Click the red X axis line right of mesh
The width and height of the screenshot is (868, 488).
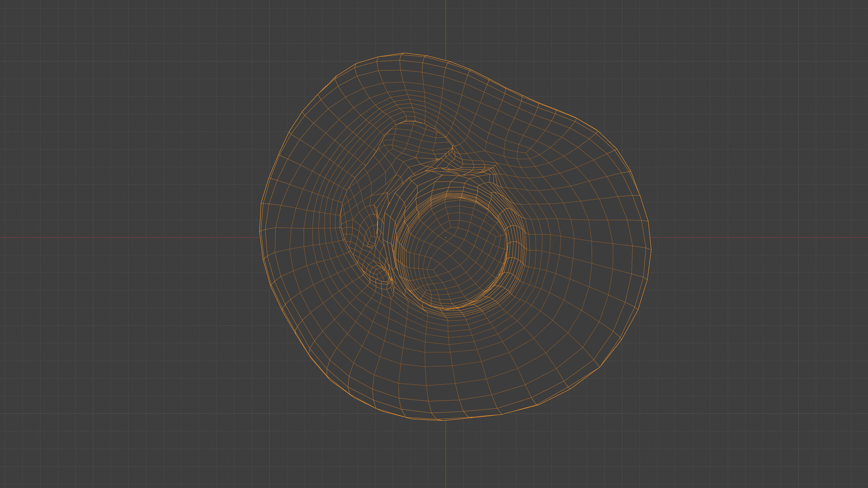tap(758, 237)
